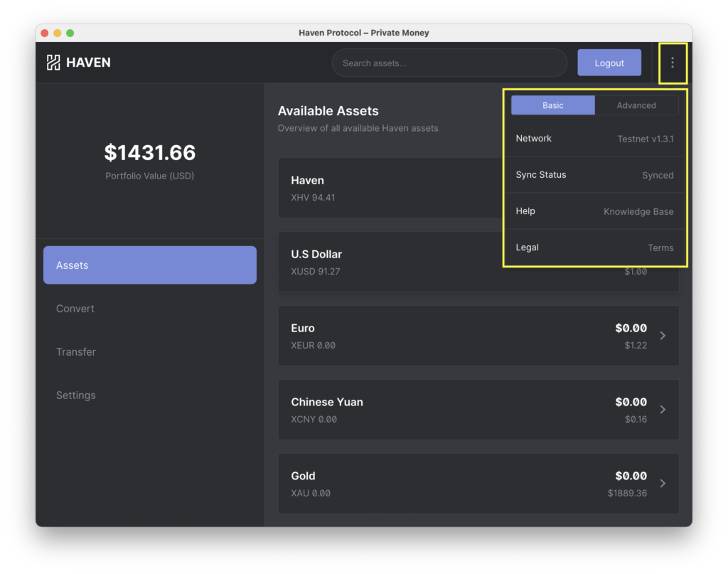Minimize window with yellow button

pos(57,33)
